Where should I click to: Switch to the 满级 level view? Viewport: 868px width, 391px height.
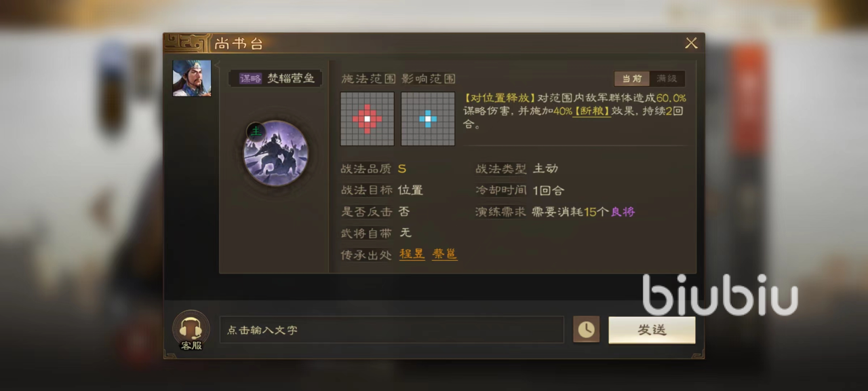(x=667, y=79)
